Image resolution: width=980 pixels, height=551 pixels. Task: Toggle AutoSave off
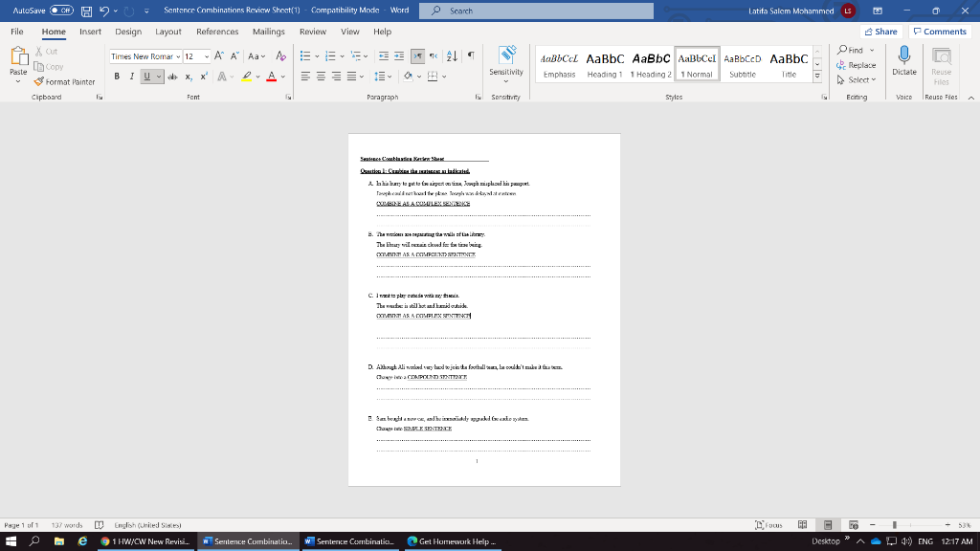[x=59, y=10]
